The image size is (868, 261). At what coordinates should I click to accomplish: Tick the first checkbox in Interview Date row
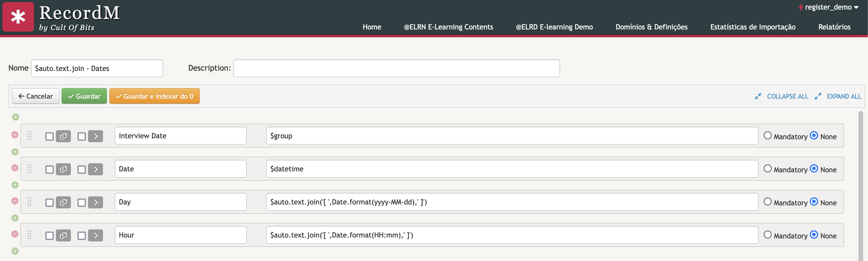(50, 137)
